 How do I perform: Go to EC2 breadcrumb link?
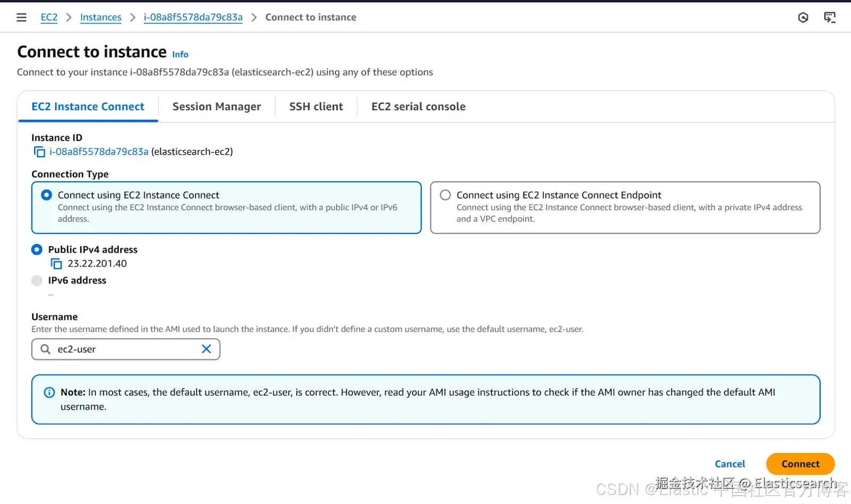[49, 18]
